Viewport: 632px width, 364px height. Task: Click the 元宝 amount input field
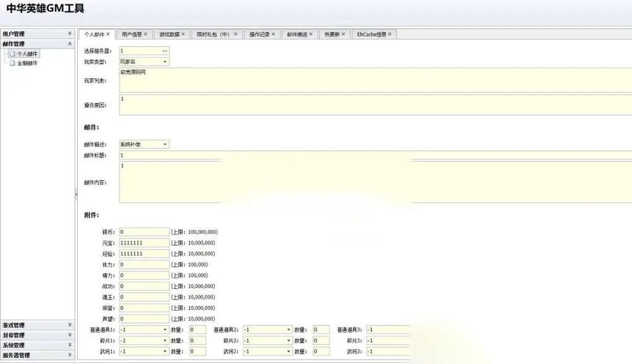[x=144, y=243]
